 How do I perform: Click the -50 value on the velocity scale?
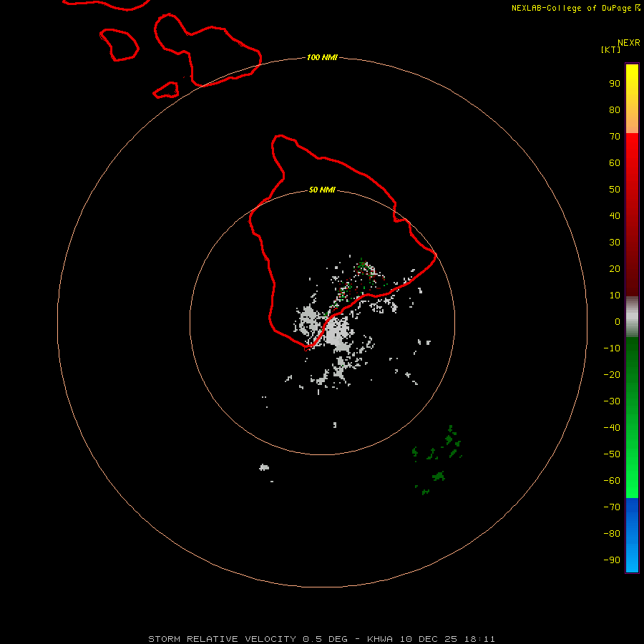pos(612,454)
